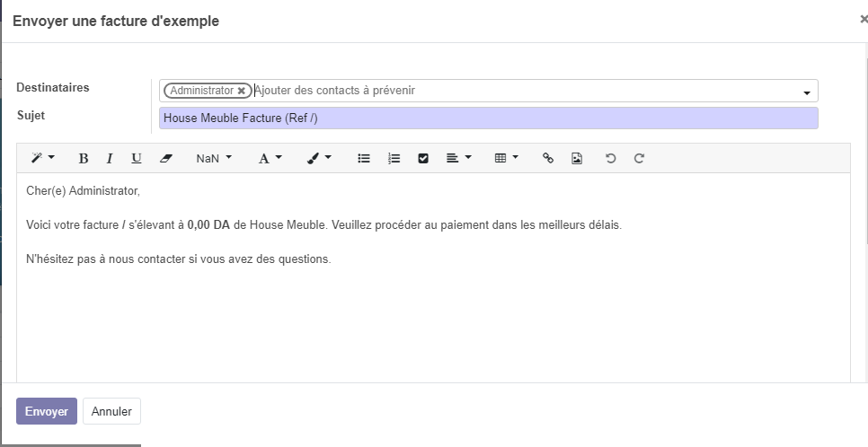This screenshot has width=868, height=447.
Task: Insert a numbered ordered list
Action: pyautogui.click(x=394, y=158)
